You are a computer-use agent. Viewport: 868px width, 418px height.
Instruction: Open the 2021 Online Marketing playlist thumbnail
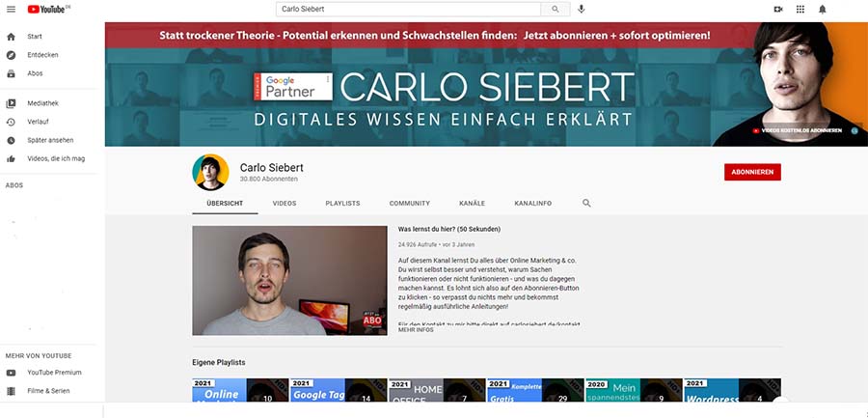pyautogui.click(x=240, y=390)
